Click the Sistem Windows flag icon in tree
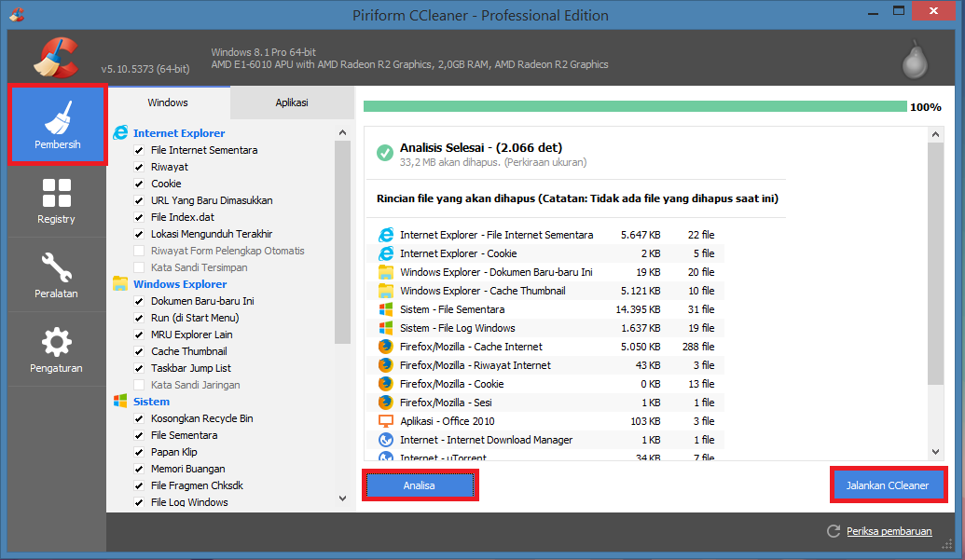 pos(120,401)
